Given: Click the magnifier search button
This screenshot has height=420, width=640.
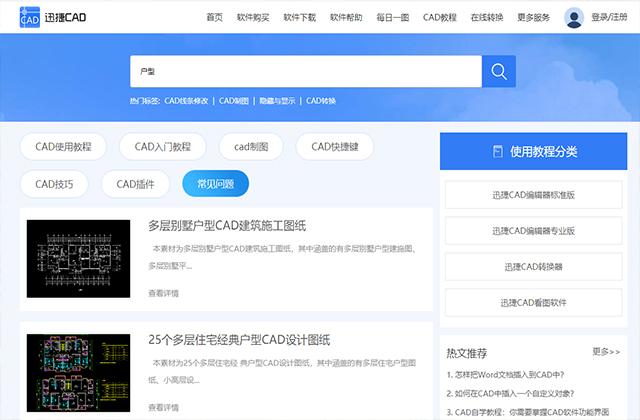Looking at the screenshot, I should point(499,71).
